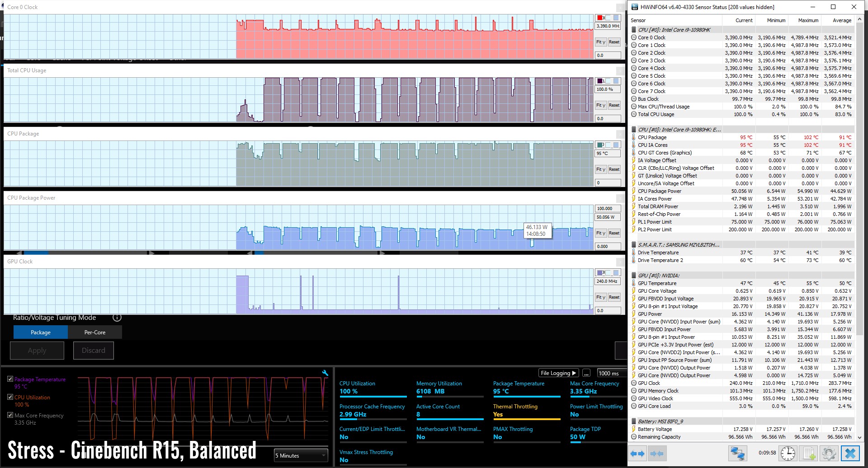Click the collapse columns arrows icon
Image resolution: width=868 pixels, height=468 pixels.
point(657,453)
